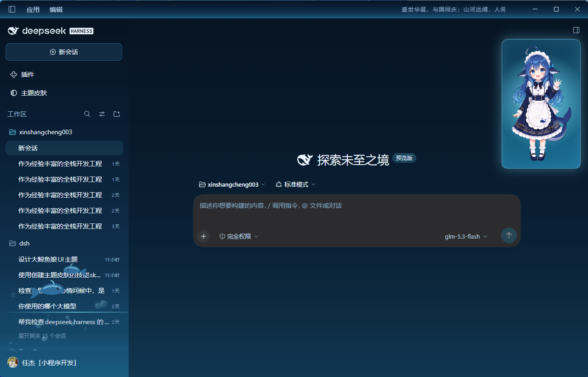Select the highlighted 新会话 conversation row
Viewport: 588px width, 377px height.
(x=64, y=148)
